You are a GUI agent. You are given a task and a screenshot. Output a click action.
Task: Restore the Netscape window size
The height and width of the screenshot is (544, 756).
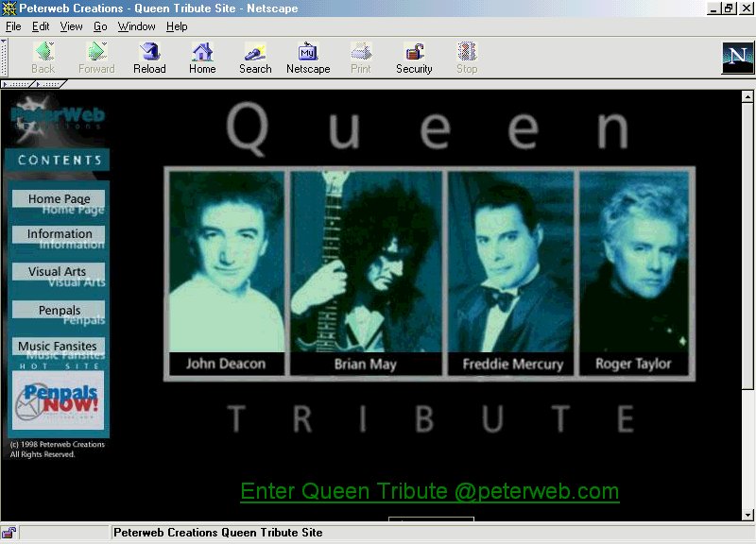729,8
